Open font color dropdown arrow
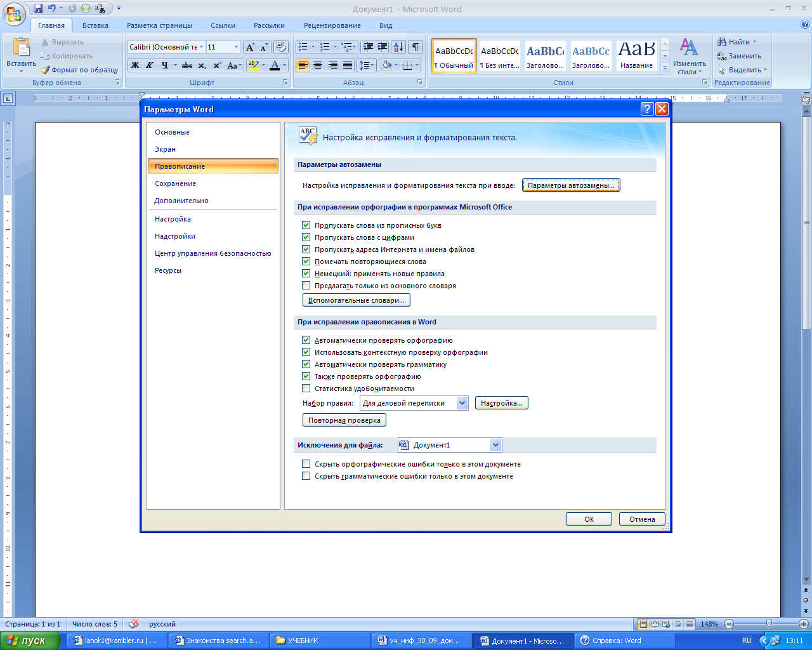812x650 pixels. pyautogui.click(x=284, y=65)
